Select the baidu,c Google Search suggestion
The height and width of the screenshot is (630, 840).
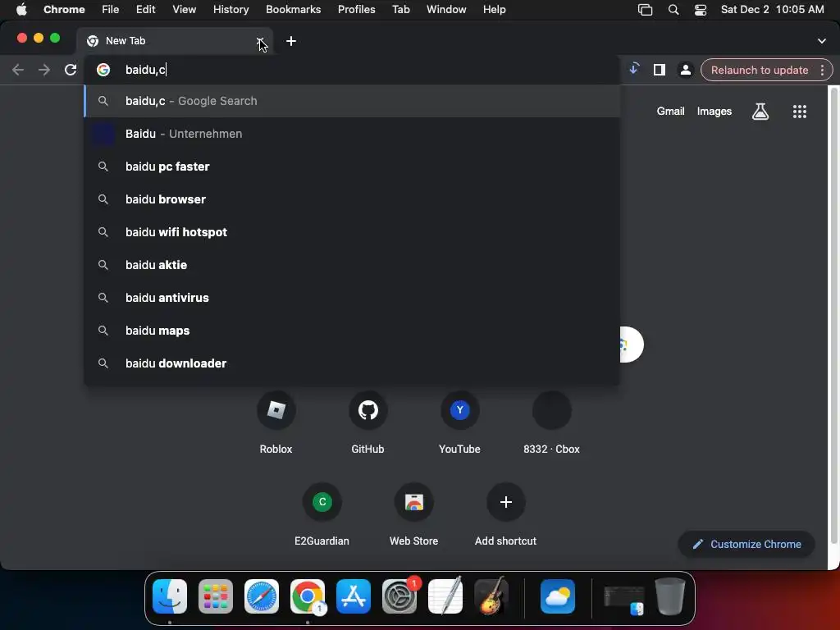tap(352, 101)
